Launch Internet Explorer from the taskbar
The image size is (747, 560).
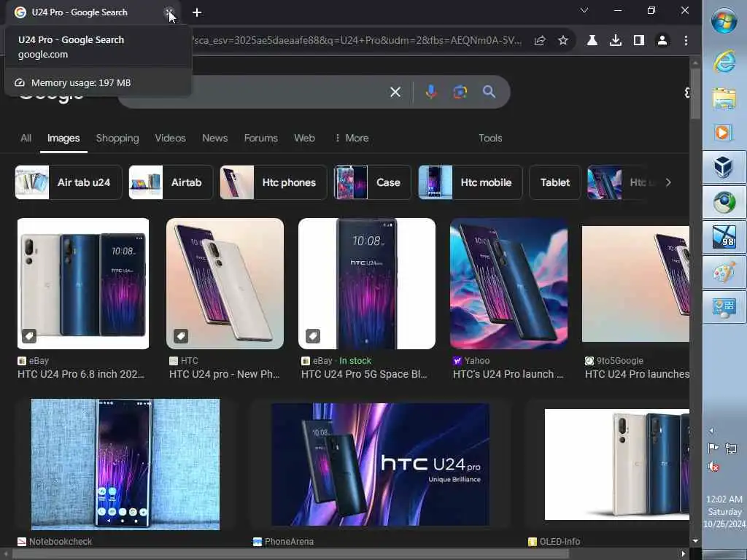click(x=724, y=63)
